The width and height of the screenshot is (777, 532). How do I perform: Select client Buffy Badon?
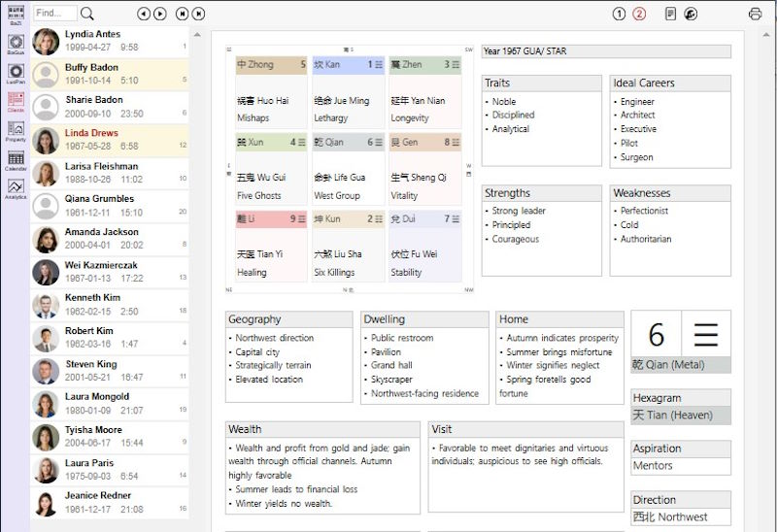(x=110, y=75)
